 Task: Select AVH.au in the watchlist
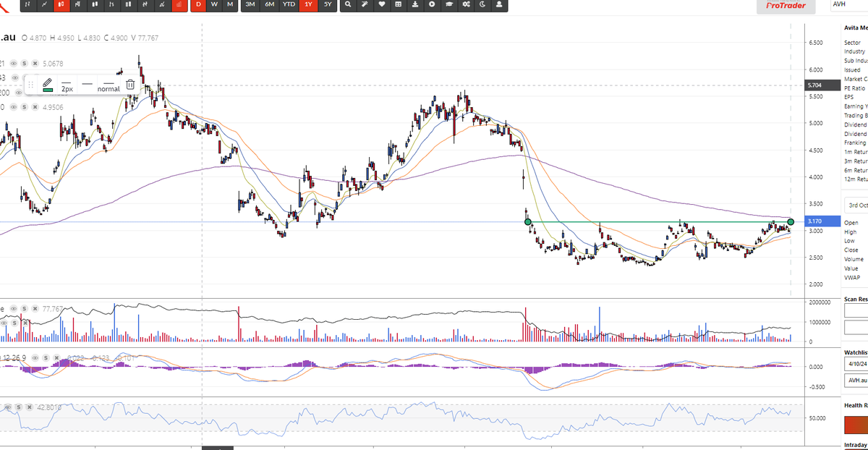[856, 381]
